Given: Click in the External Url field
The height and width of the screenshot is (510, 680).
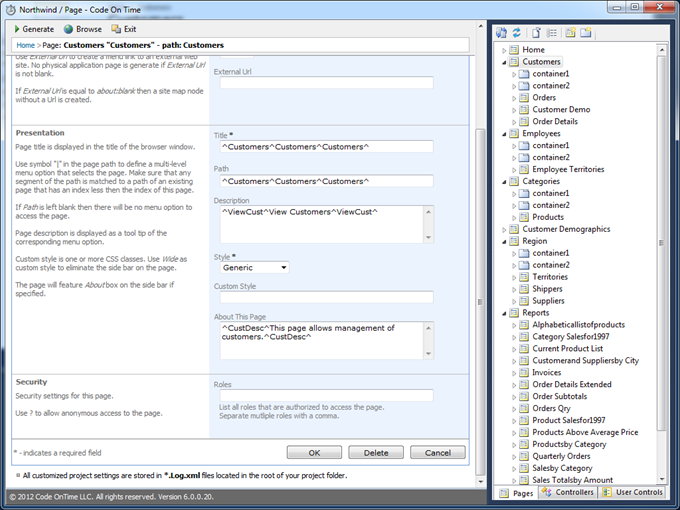Looking at the screenshot, I should click(x=327, y=82).
